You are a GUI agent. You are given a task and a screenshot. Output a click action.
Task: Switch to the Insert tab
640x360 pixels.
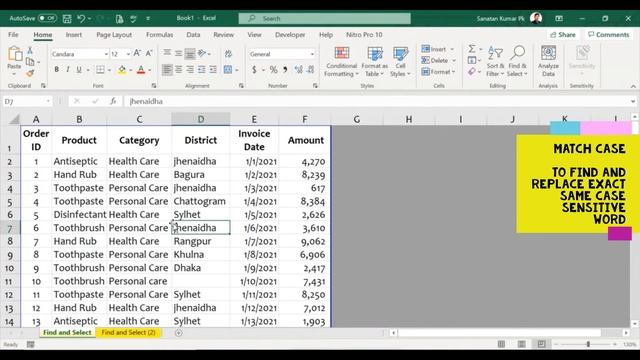pyautogui.click(x=73, y=35)
